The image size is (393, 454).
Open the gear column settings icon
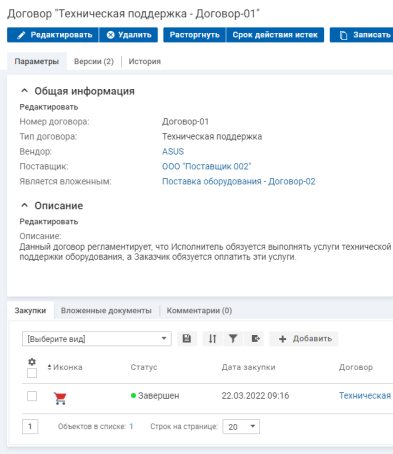point(32,362)
